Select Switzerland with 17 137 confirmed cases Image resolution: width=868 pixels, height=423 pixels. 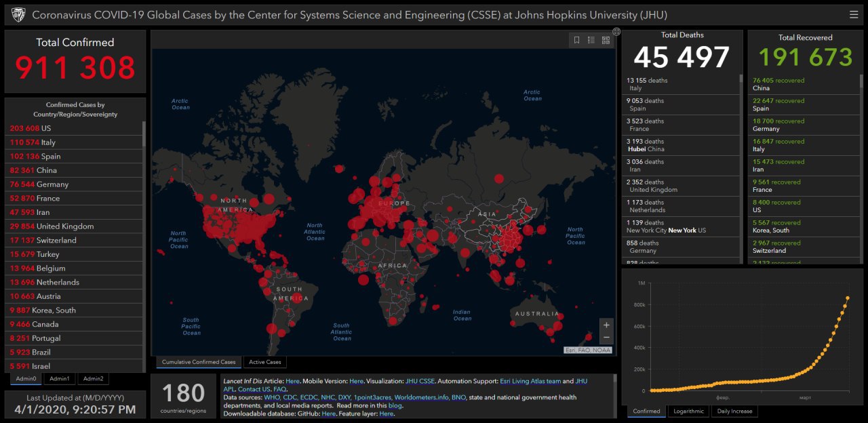tap(75, 240)
